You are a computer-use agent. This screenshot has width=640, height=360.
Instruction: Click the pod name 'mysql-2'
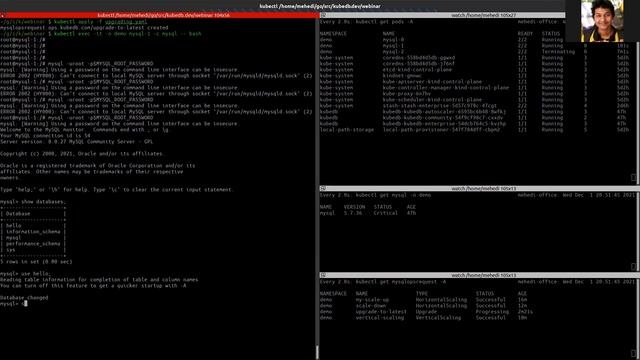[x=393, y=52]
